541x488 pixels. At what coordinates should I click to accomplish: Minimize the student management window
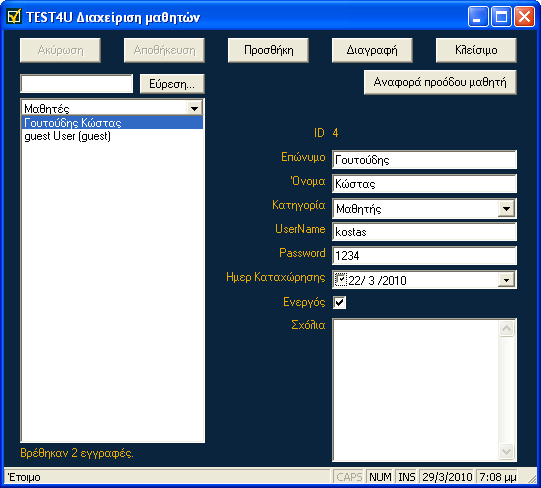(478, 17)
